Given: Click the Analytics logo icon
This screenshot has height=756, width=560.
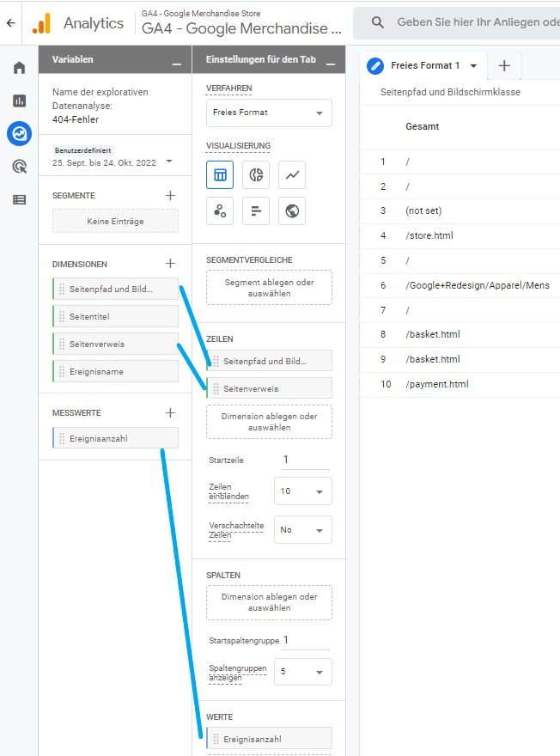Looking at the screenshot, I should 41,23.
